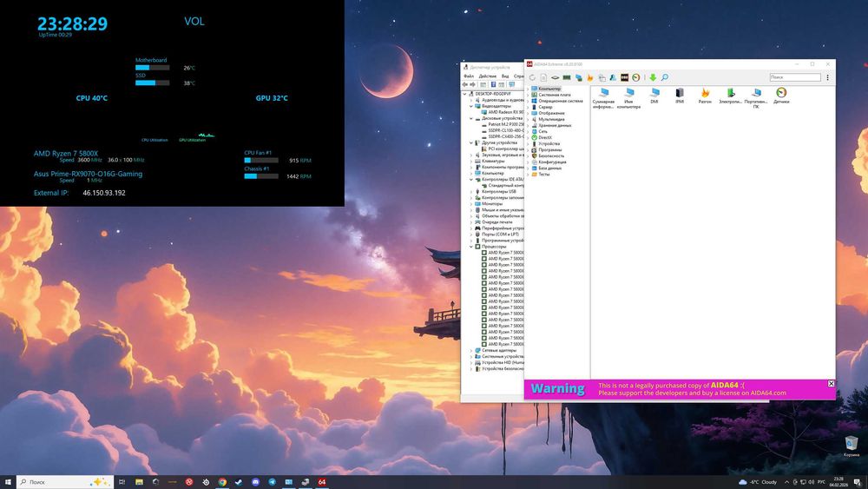The height and width of the screenshot is (489, 868).
Task: Open the Вид menu in Device Manager
Action: tap(505, 76)
